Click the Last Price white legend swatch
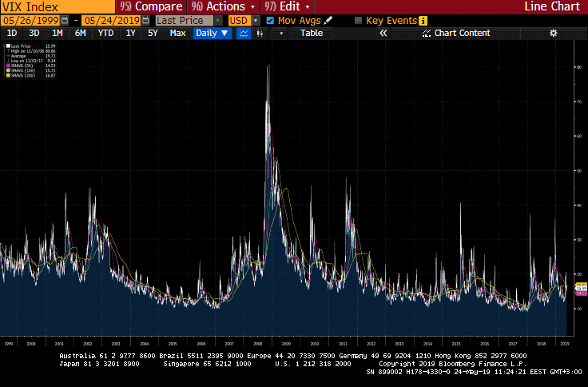Screen dimensions: 588x387 click(8, 46)
